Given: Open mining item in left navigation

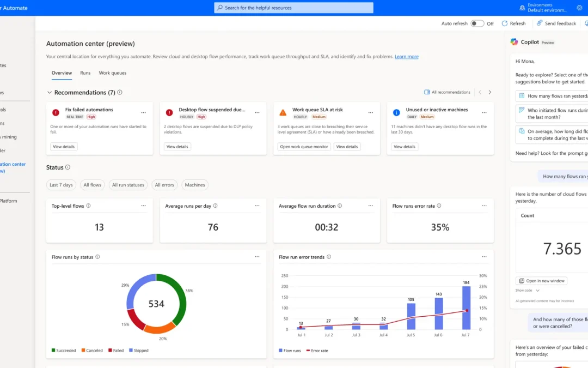Looking at the screenshot, I should pyautogui.click(x=9, y=137).
